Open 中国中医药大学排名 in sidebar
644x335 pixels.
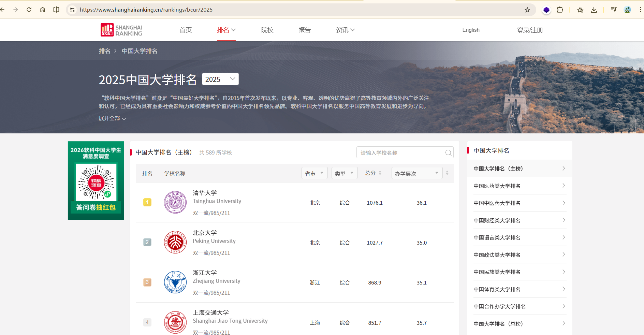coord(519,203)
